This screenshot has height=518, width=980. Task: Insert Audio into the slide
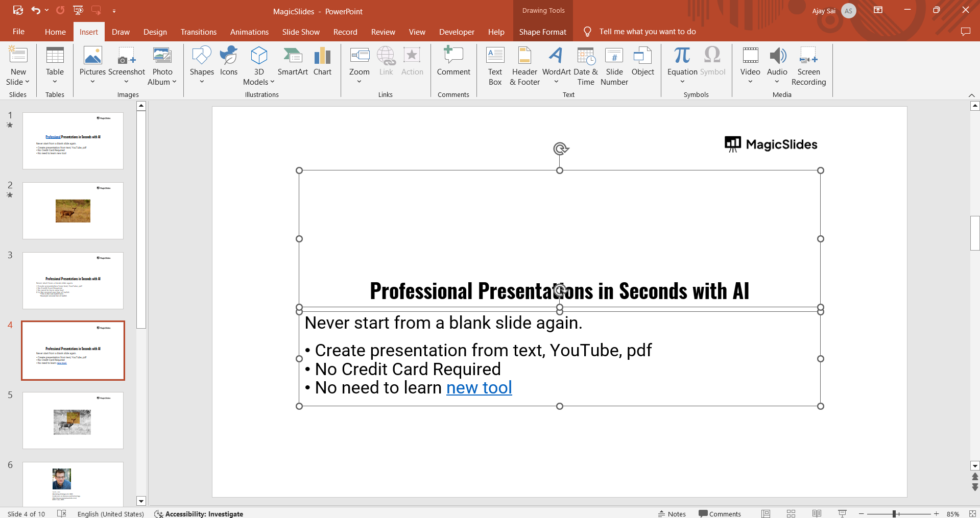777,66
